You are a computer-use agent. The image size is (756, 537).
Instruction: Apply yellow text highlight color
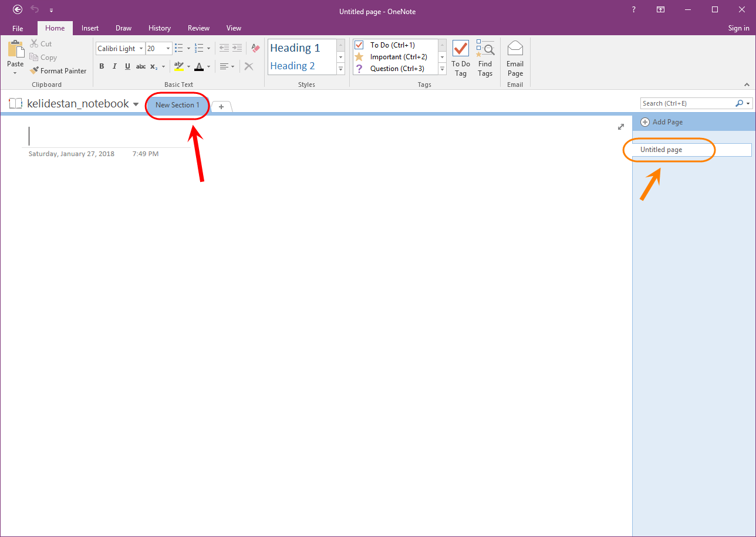click(179, 66)
